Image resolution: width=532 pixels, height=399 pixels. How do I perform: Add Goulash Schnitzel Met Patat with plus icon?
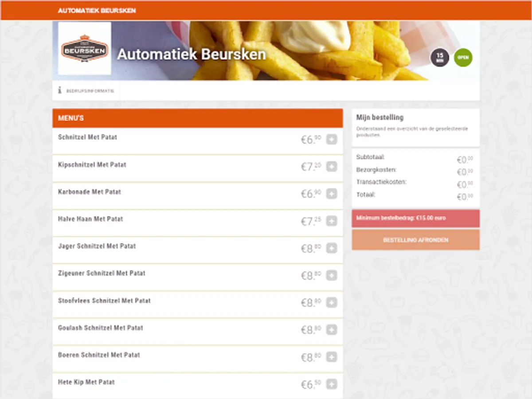[x=332, y=330]
